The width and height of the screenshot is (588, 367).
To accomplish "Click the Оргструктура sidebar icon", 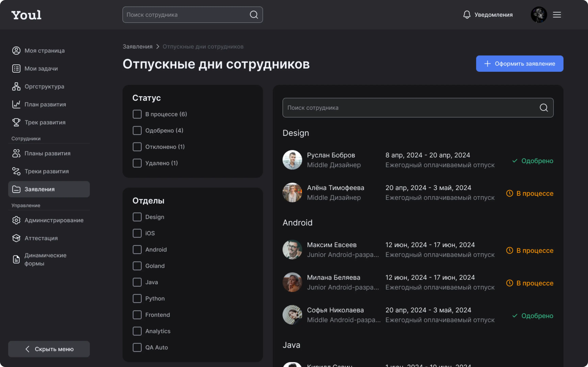I will [16, 86].
